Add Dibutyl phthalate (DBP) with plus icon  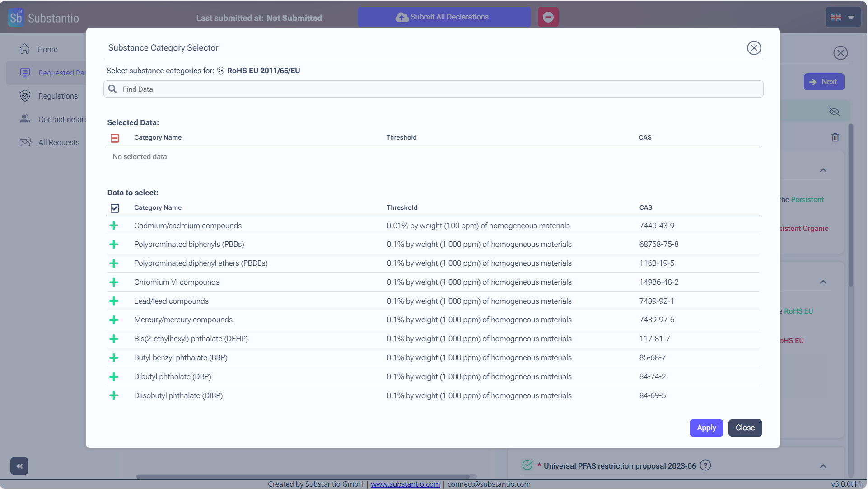click(x=114, y=377)
